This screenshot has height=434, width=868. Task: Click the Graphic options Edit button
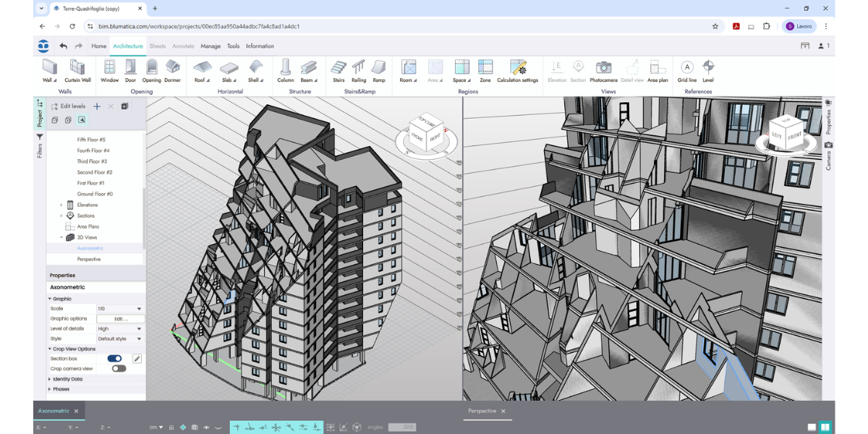click(121, 319)
